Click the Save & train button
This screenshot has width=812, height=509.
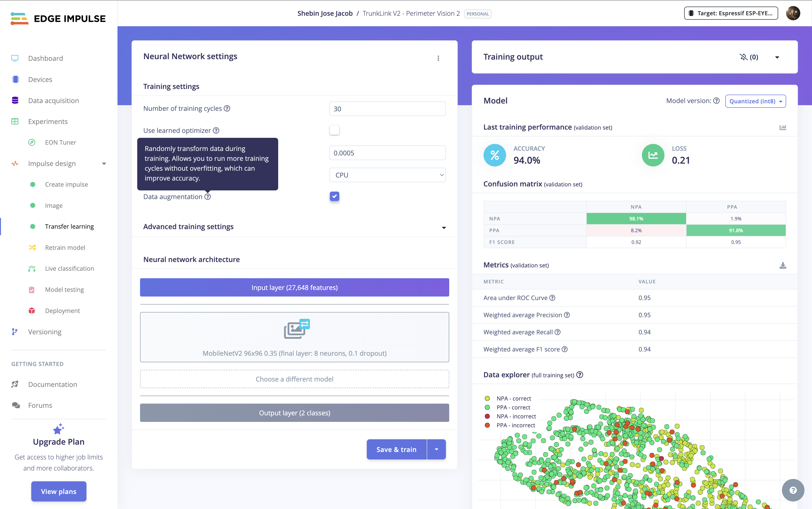pos(396,449)
